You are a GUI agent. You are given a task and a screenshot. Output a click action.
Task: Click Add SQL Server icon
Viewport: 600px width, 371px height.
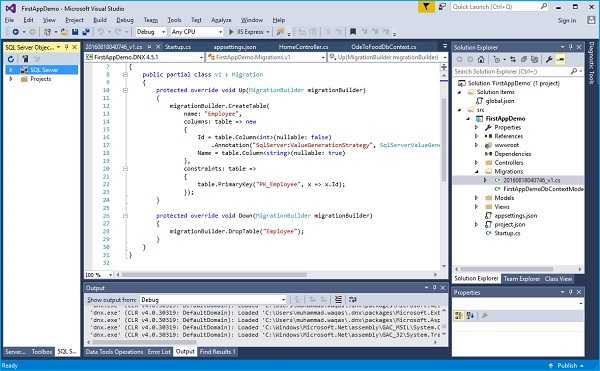(x=25, y=59)
